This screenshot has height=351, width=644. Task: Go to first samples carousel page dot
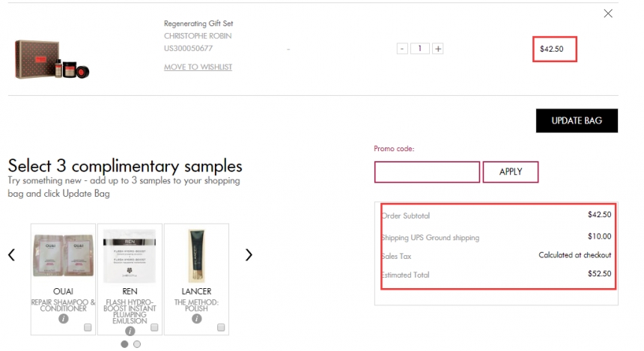click(x=124, y=344)
